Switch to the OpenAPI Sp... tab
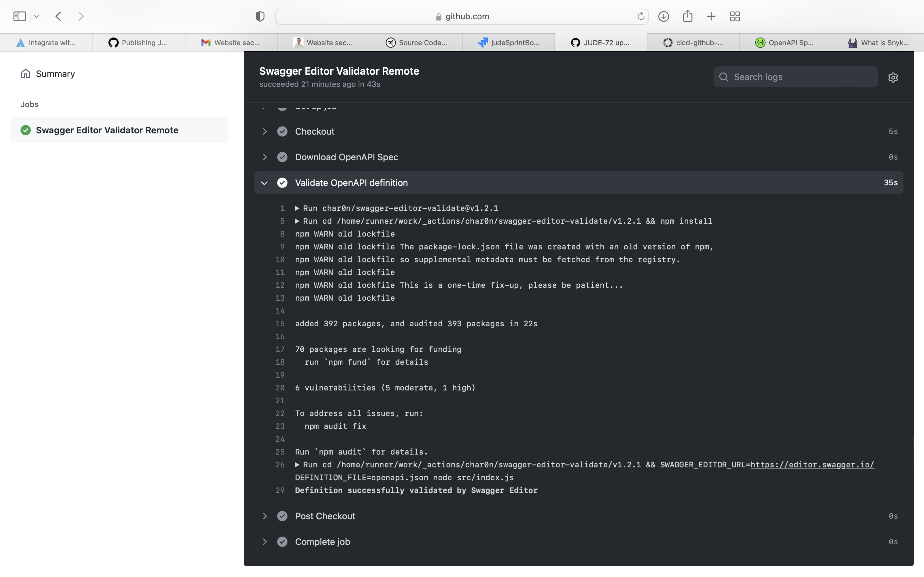The height and width of the screenshot is (577, 924). click(x=785, y=43)
